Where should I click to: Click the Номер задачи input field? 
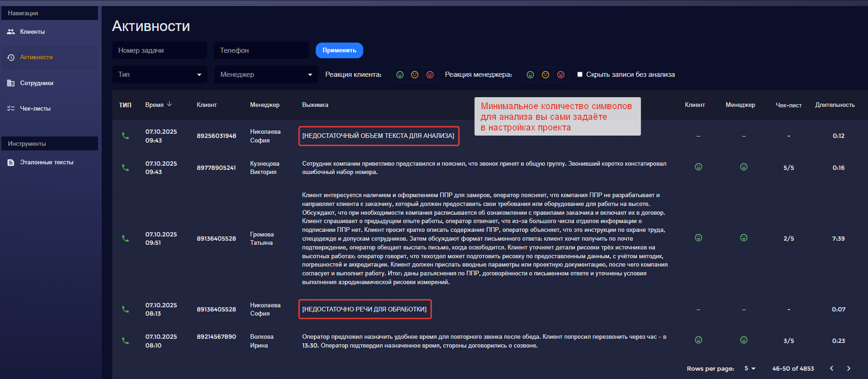(x=159, y=50)
